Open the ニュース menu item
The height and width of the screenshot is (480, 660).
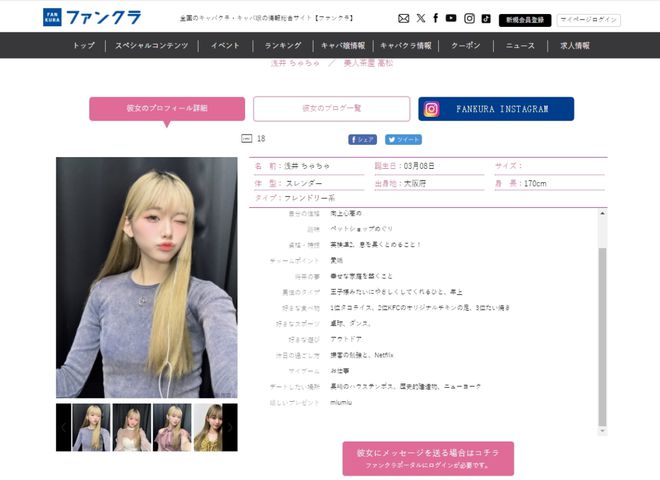click(520, 45)
